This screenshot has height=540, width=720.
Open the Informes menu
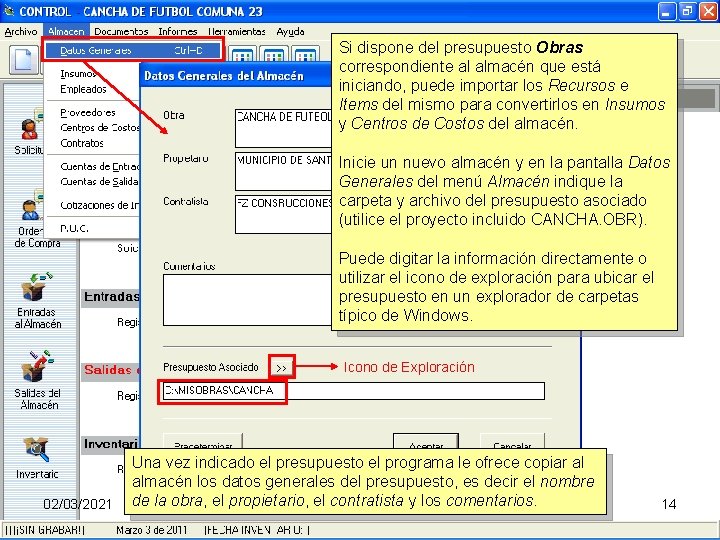[178, 32]
